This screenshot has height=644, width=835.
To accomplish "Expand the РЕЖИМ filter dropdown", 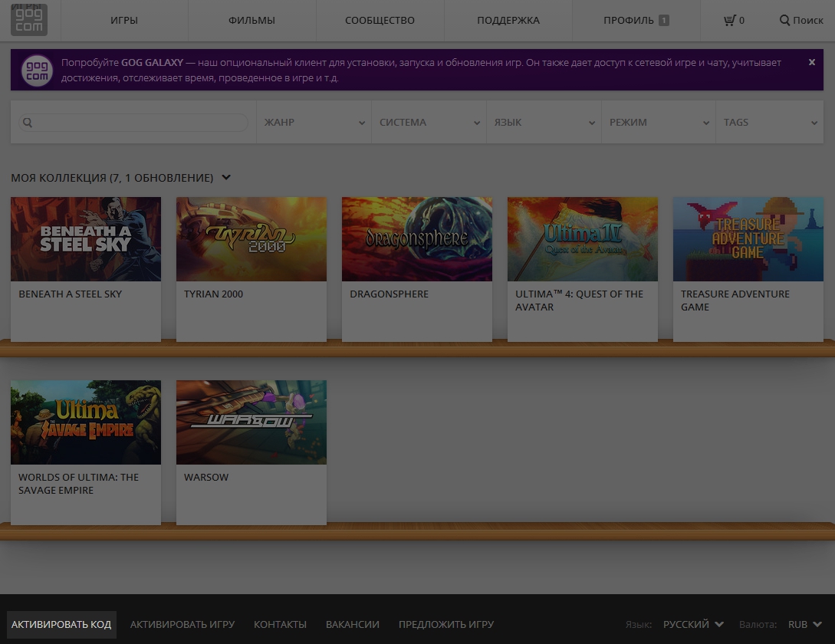I will (x=658, y=123).
